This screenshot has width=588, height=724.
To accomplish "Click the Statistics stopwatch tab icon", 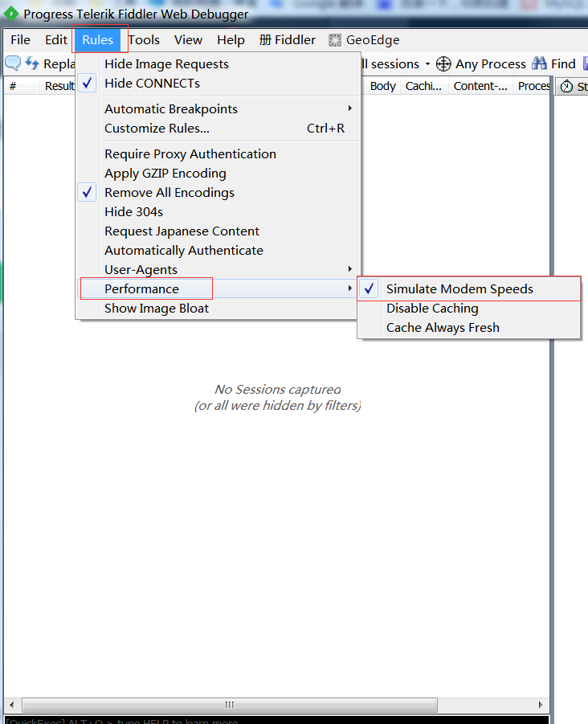I will [x=567, y=86].
